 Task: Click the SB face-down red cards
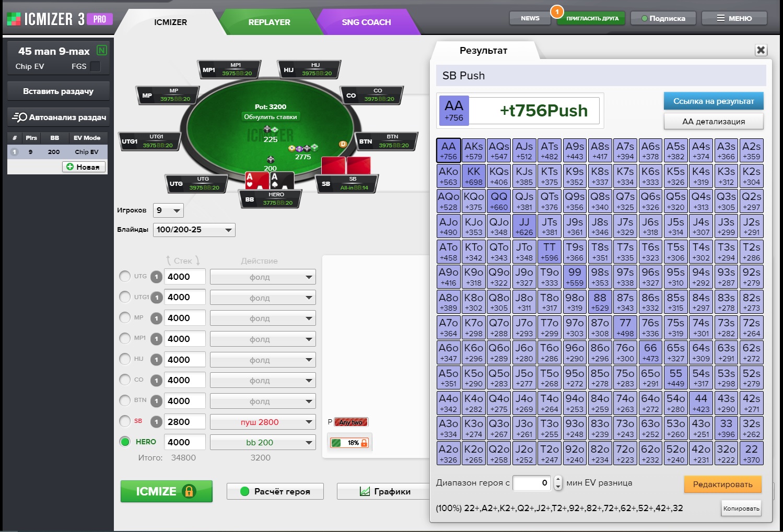click(x=346, y=165)
